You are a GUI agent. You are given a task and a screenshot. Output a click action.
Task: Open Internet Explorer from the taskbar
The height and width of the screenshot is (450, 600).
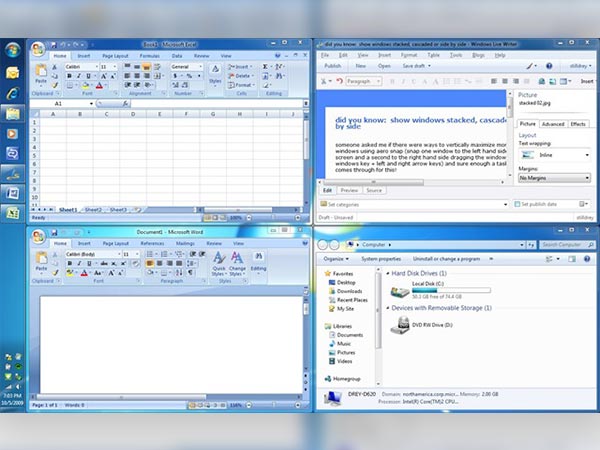pos(13,93)
